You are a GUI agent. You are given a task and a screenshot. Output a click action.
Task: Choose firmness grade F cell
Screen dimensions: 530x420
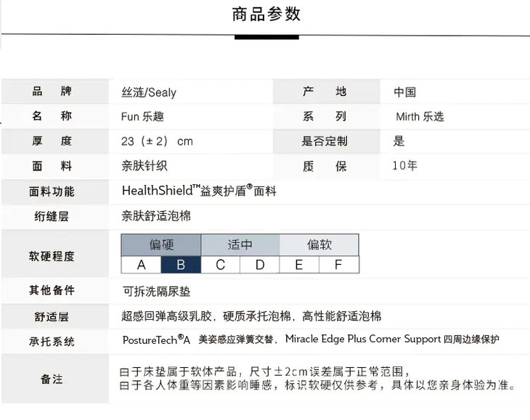pyautogui.click(x=338, y=265)
